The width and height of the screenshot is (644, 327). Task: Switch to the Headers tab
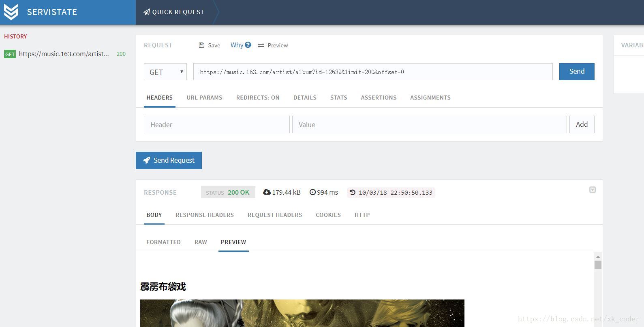click(x=160, y=98)
